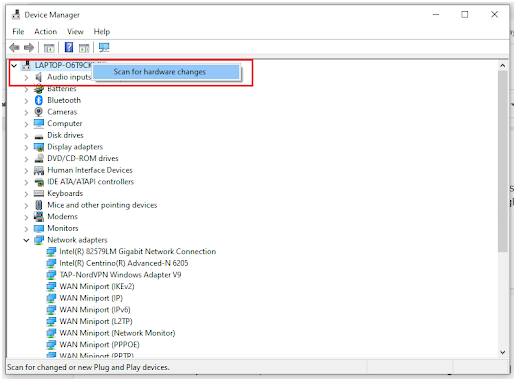516x379 pixels.
Task: Click the Audio inputs speaker icon
Action: 39,77
